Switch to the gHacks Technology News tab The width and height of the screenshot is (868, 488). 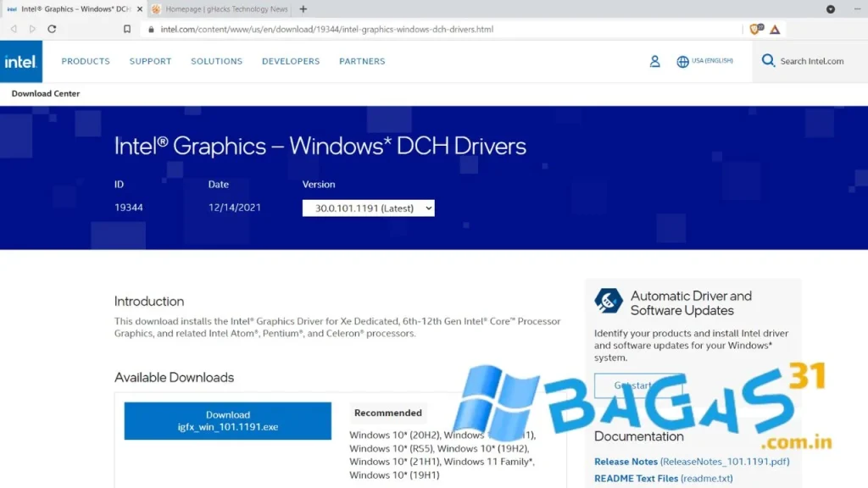(221, 8)
